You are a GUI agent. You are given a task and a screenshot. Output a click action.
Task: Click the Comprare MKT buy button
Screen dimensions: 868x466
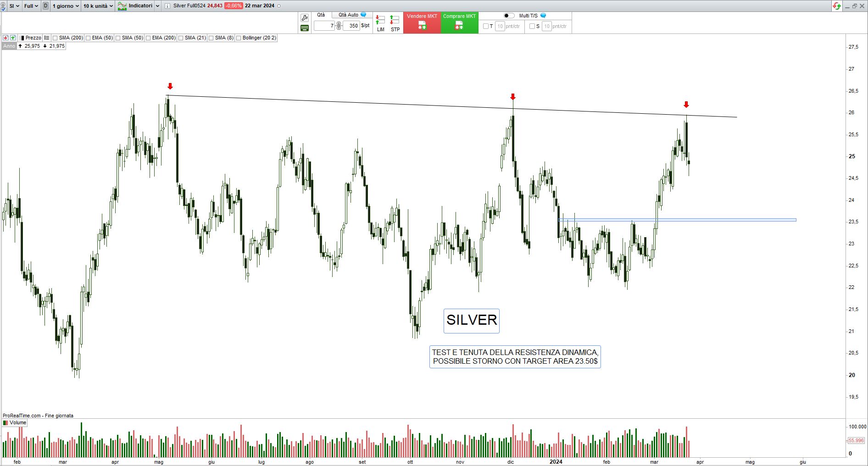tap(459, 22)
